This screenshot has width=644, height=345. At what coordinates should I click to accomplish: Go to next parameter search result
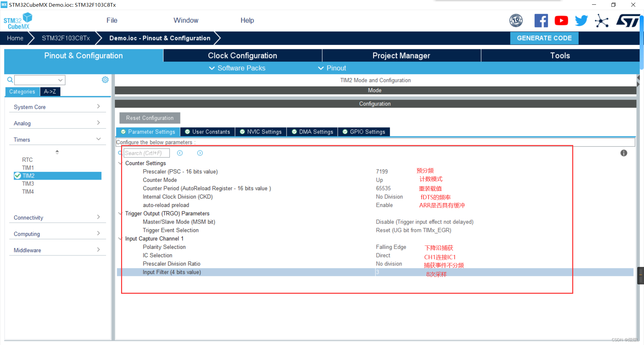tap(200, 153)
